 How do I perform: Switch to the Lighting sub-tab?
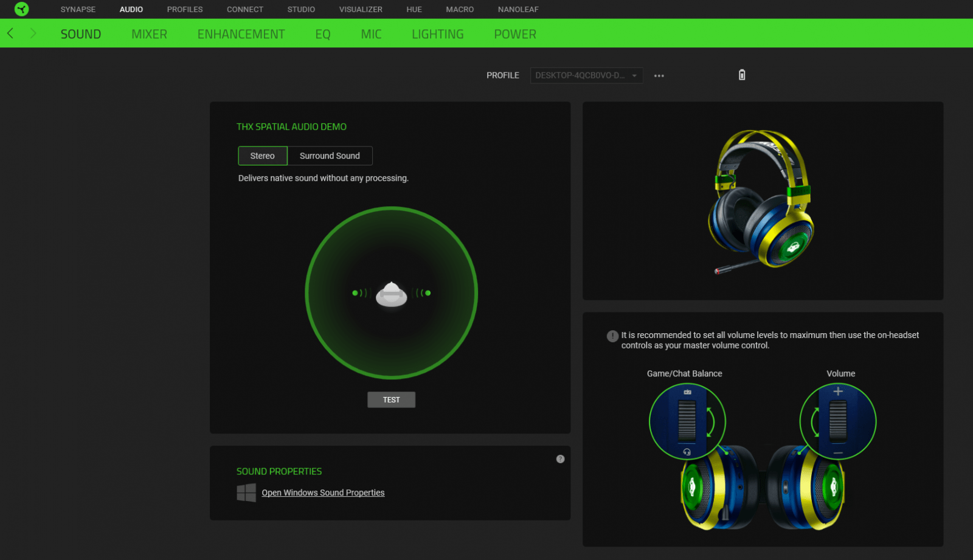[x=438, y=34]
